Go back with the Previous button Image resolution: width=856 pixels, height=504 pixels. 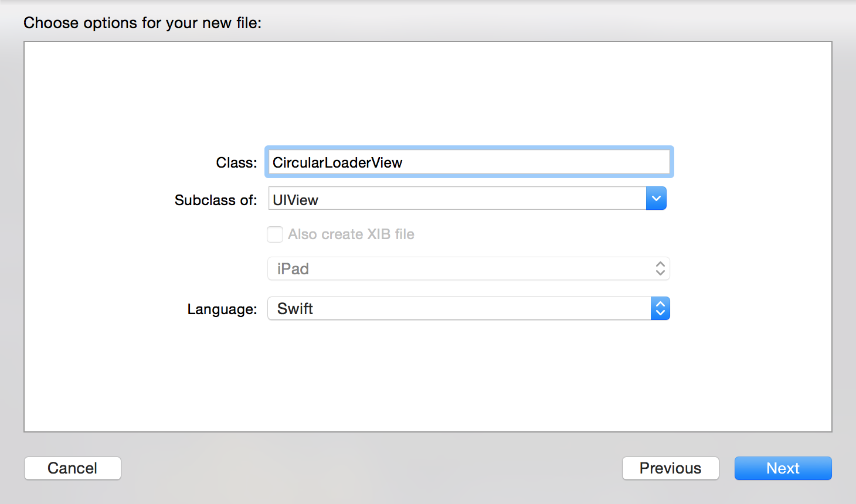coord(670,468)
